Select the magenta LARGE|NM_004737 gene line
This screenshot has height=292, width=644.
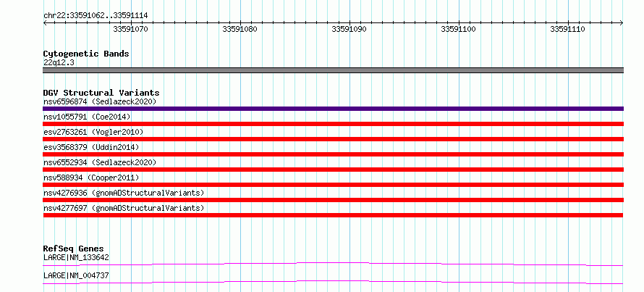click(333, 282)
